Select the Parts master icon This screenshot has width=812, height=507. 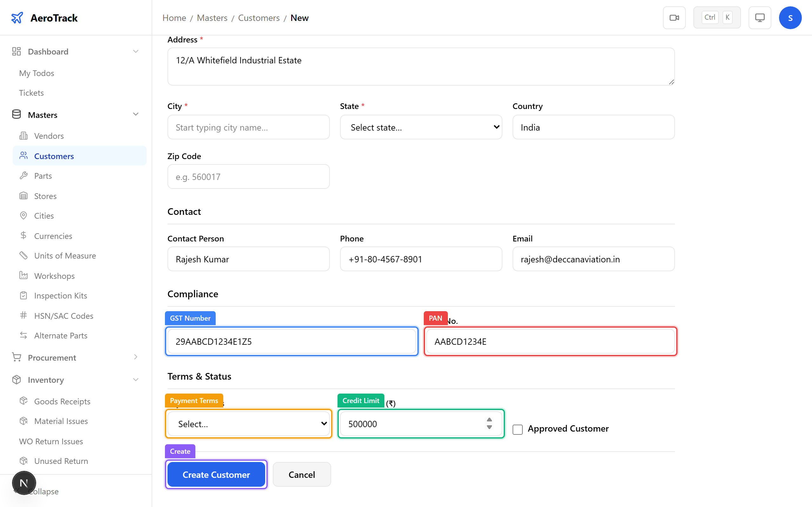(x=24, y=175)
